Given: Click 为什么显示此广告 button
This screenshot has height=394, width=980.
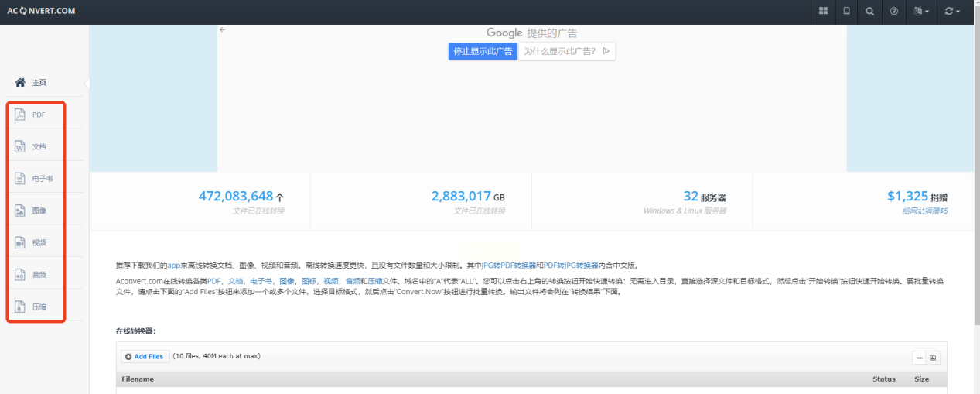Looking at the screenshot, I should pos(567,51).
